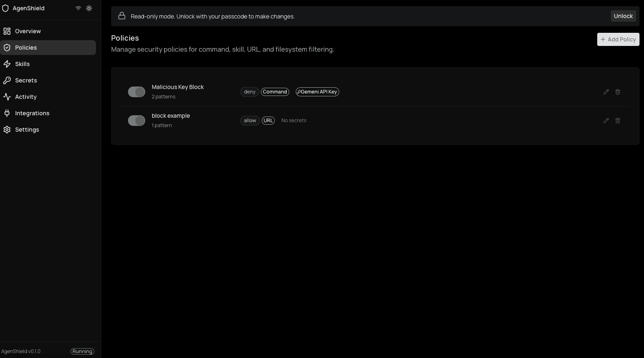Click the Command type badge

pyautogui.click(x=275, y=92)
